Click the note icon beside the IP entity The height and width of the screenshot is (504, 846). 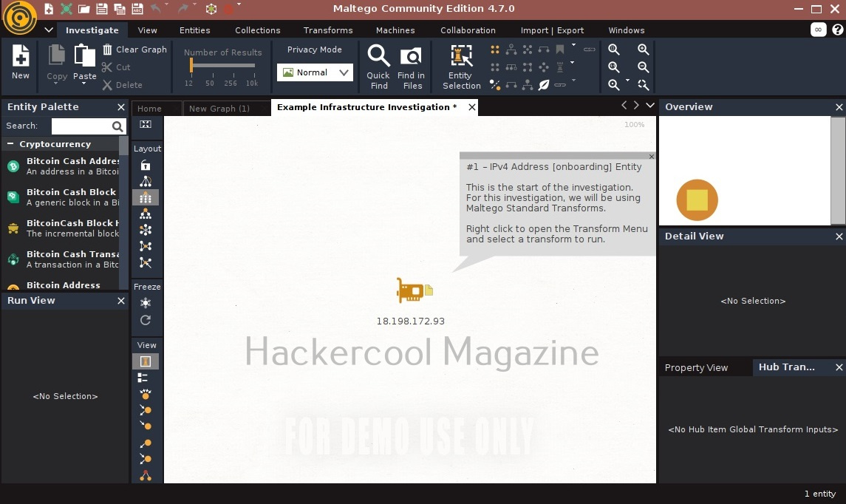tap(429, 290)
